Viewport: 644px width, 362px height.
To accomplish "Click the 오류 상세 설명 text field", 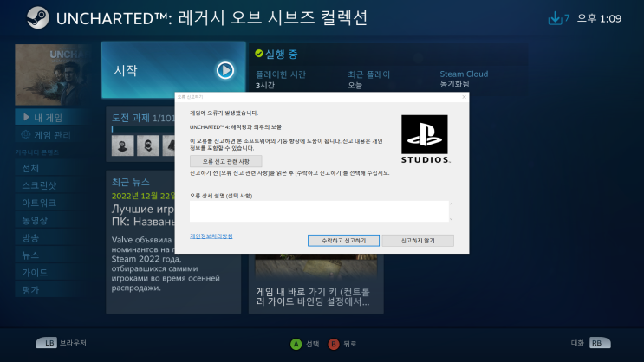I will [x=319, y=211].
